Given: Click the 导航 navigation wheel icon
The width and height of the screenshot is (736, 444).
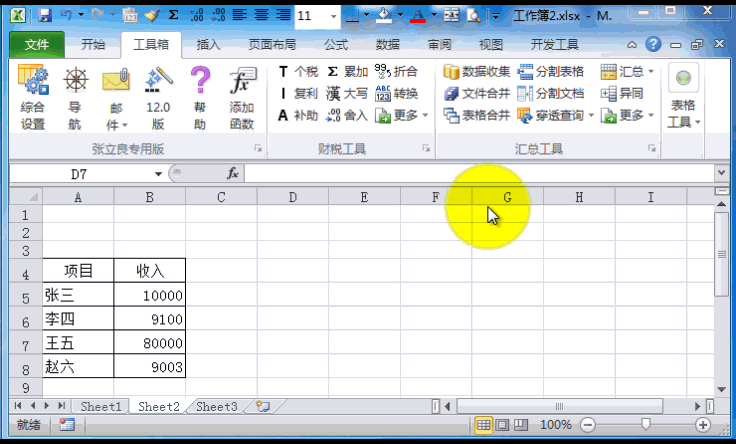Looking at the screenshot, I should click(75, 97).
